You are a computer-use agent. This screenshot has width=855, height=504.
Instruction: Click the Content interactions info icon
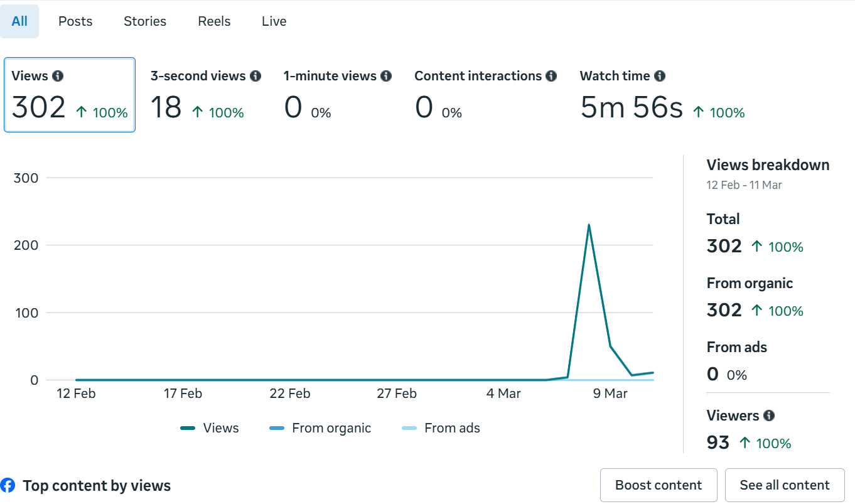(x=551, y=76)
